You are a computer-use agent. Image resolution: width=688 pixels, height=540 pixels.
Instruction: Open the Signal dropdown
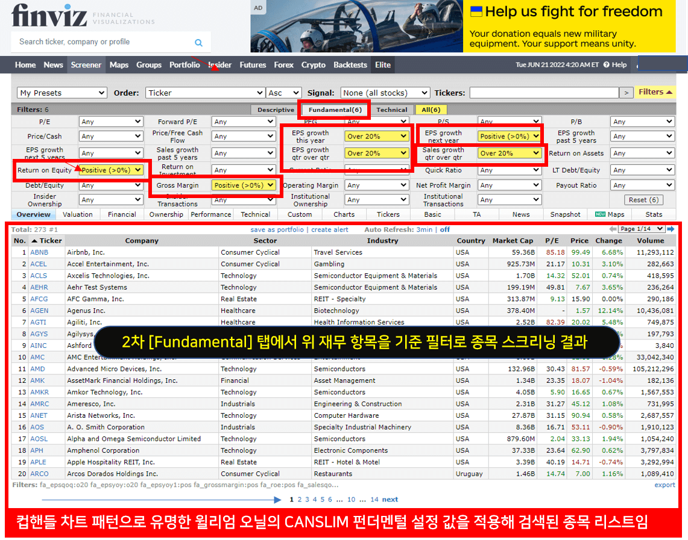(384, 93)
